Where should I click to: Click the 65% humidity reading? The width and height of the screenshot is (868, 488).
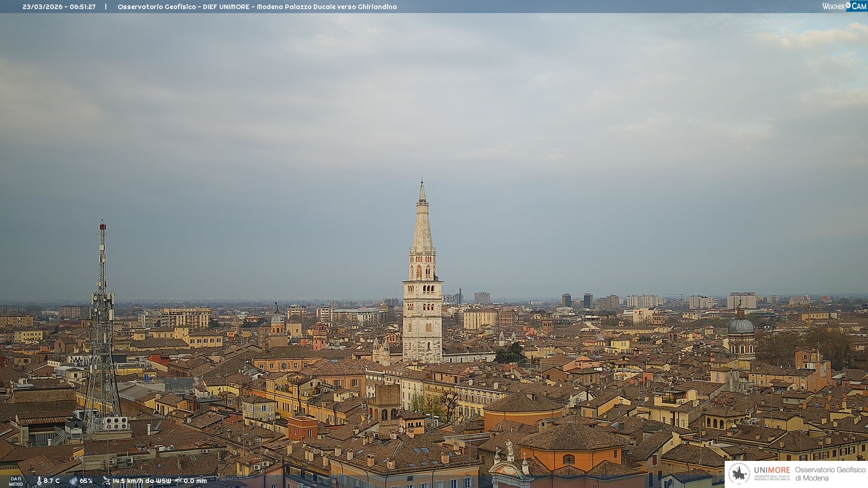pyautogui.click(x=86, y=481)
